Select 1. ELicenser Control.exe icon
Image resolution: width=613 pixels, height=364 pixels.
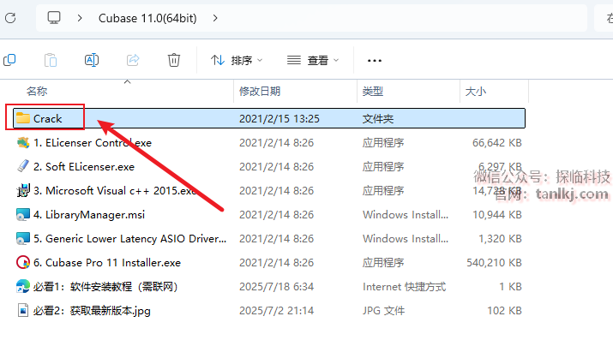[x=22, y=142]
